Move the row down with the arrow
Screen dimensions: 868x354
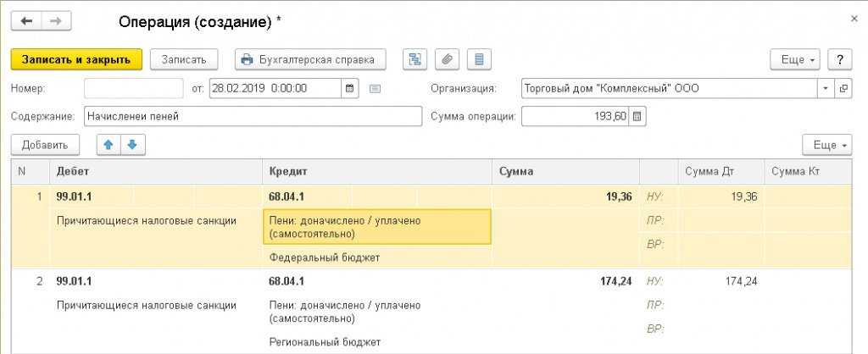(x=133, y=145)
